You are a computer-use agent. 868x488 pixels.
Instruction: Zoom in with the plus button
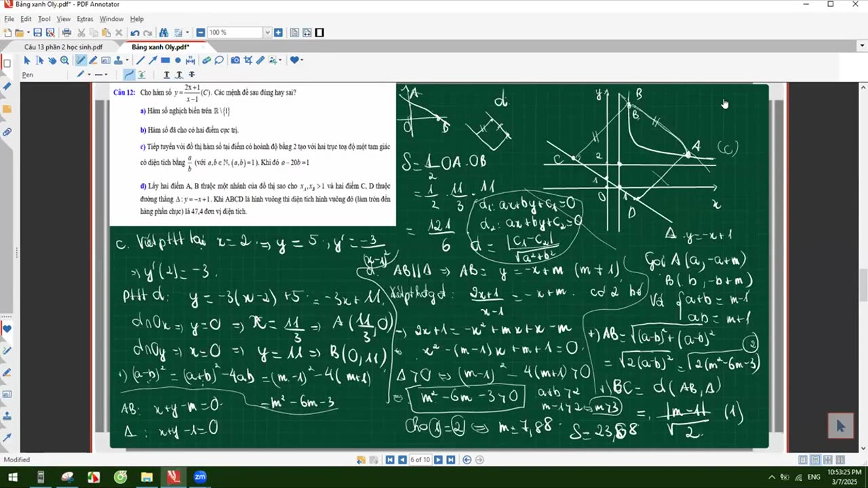[278, 33]
